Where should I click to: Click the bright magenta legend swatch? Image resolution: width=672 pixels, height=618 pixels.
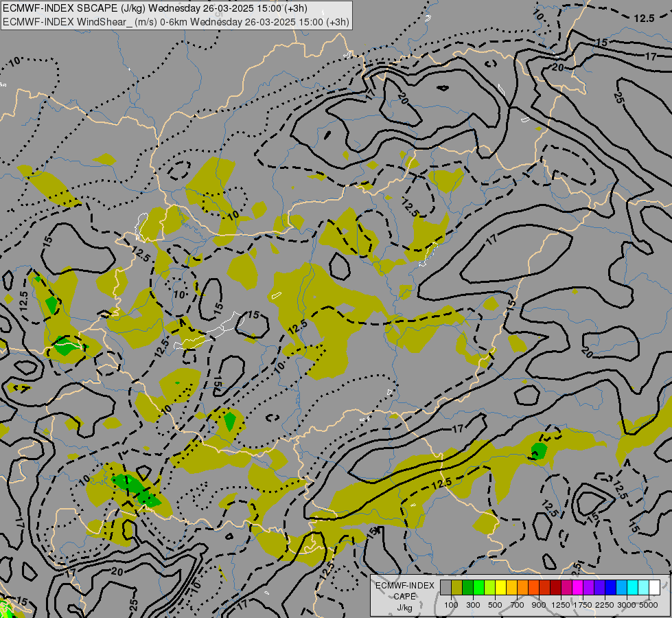(578, 587)
